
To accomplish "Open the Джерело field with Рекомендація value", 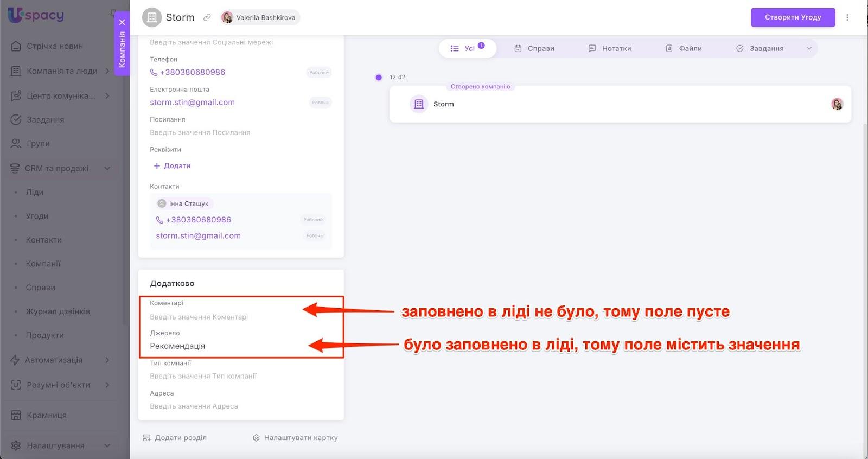I will (x=240, y=346).
